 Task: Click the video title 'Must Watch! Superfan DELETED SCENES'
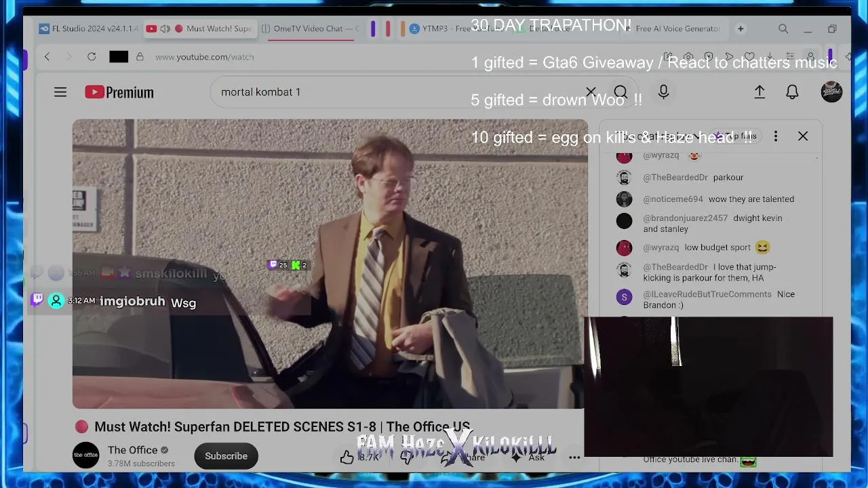282,427
